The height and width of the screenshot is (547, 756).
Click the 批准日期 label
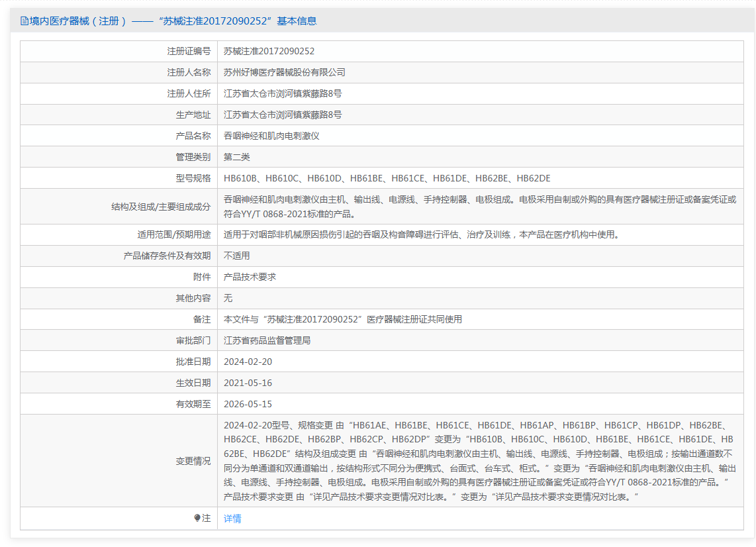click(x=193, y=362)
